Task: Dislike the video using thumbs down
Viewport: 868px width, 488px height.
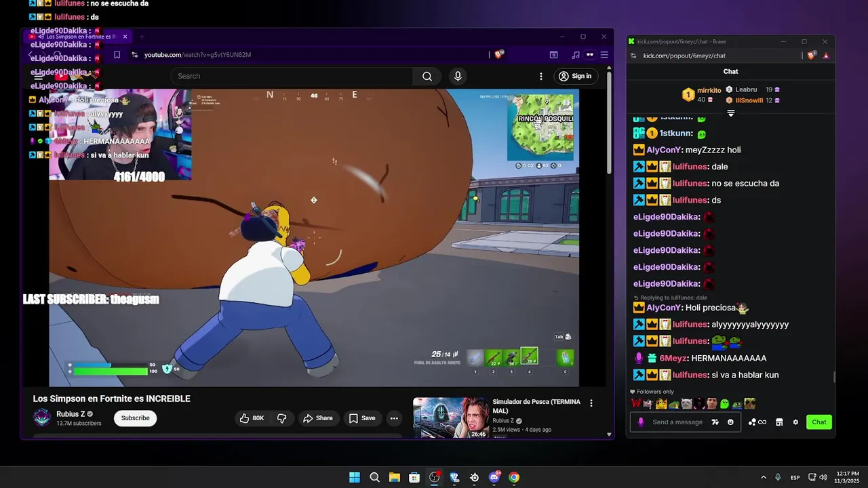Action: click(x=282, y=418)
